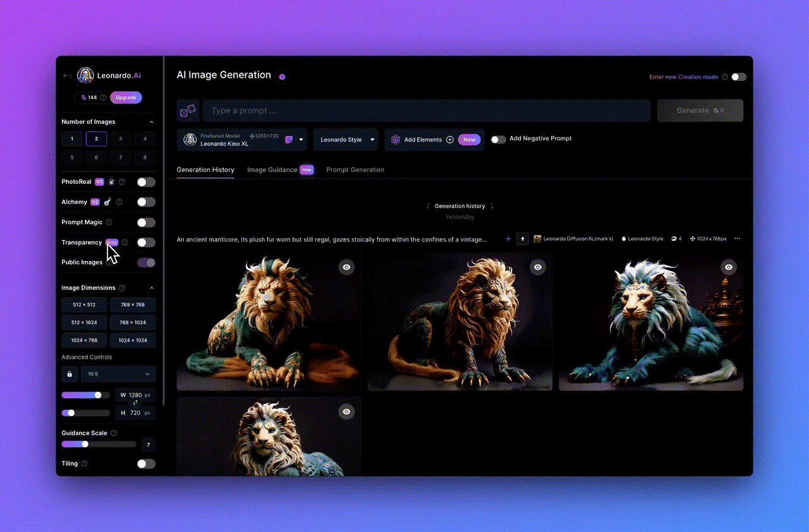Viewport: 809px width, 532px height.
Task: Click the purple preset icon in the model selector
Action: [289, 140]
